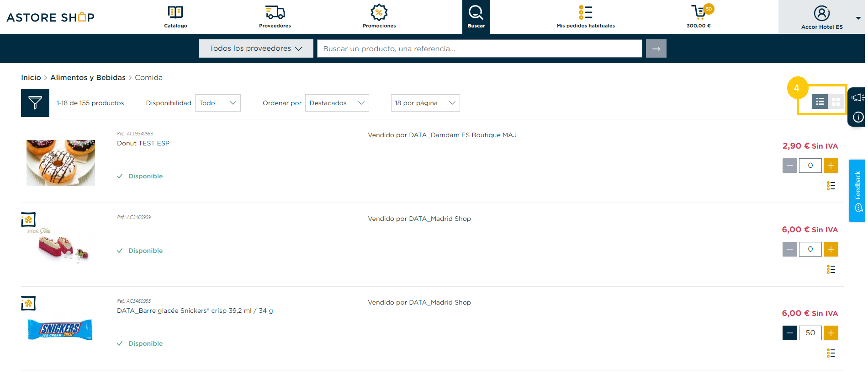
Task: Open the Proveedores section
Action: tap(275, 17)
